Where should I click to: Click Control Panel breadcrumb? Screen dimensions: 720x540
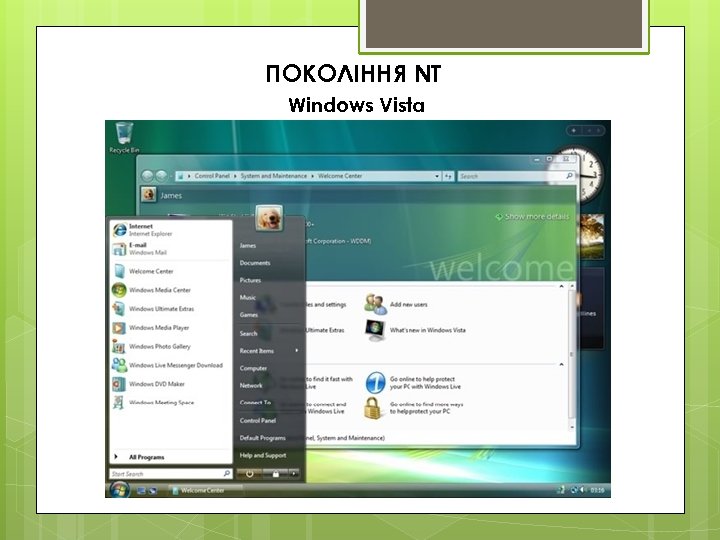coord(212,176)
